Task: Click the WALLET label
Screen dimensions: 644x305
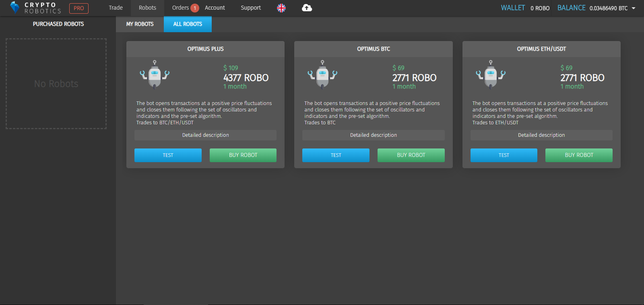Action: click(x=513, y=8)
